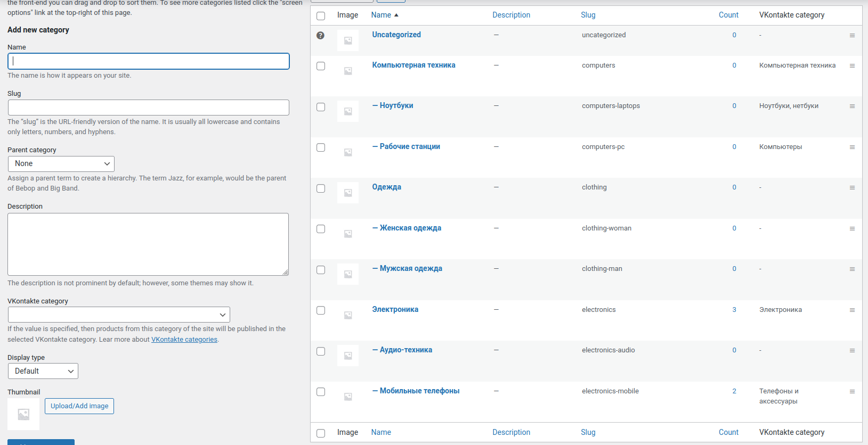Open the Аудио-техника subcategory

[402, 350]
